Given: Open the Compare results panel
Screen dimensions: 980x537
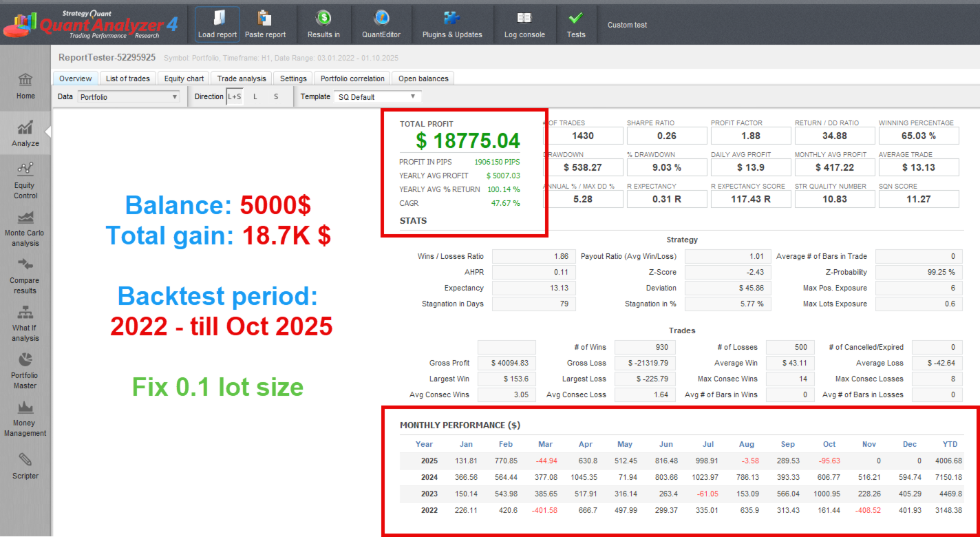Looking at the screenshot, I should (25, 275).
